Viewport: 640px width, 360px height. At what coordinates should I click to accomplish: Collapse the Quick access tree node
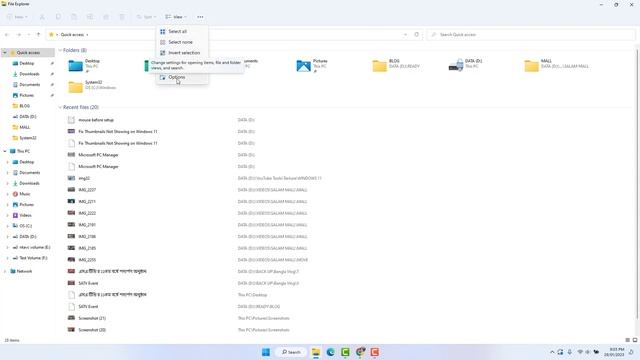tap(5, 53)
